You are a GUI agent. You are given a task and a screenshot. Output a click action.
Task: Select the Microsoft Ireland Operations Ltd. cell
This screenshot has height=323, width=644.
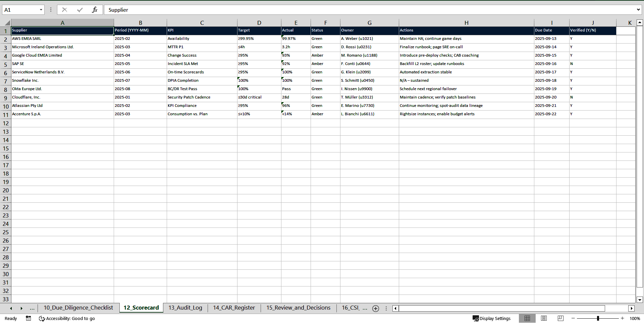point(62,47)
